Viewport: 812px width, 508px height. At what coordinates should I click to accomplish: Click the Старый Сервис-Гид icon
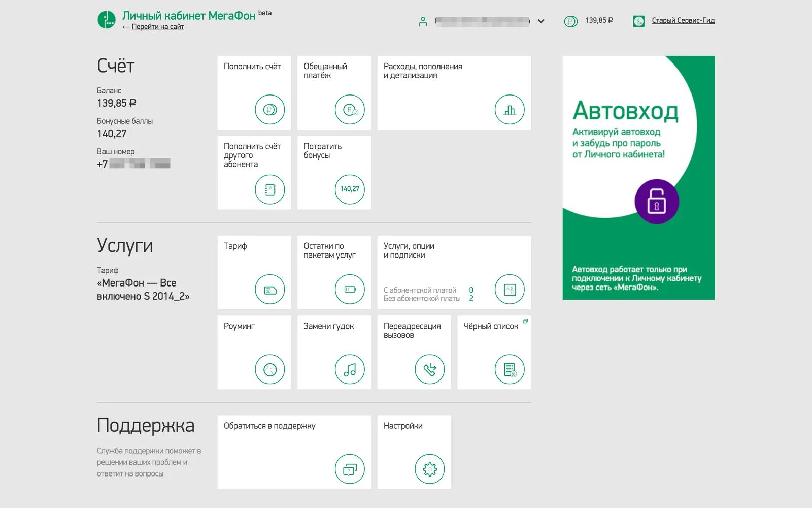638,21
